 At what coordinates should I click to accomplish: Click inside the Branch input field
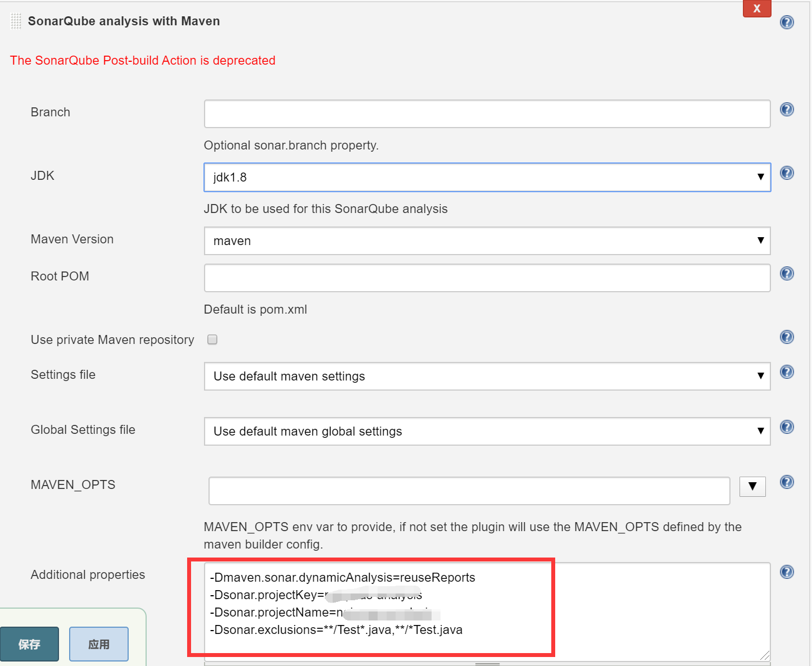(x=487, y=114)
